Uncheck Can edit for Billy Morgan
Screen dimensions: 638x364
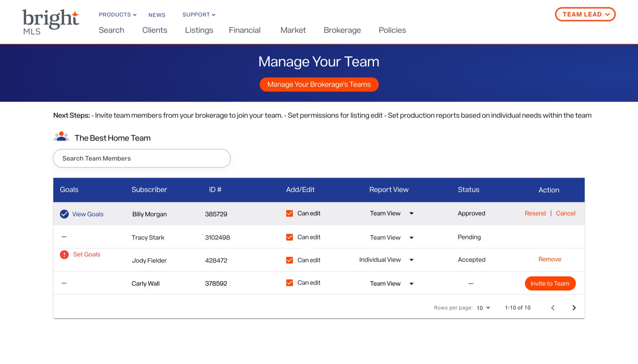click(x=289, y=213)
